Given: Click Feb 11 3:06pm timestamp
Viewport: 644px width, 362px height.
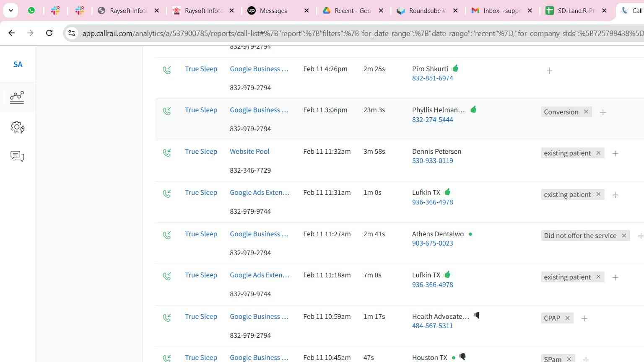Looking at the screenshot, I should pyautogui.click(x=325, y=110).
